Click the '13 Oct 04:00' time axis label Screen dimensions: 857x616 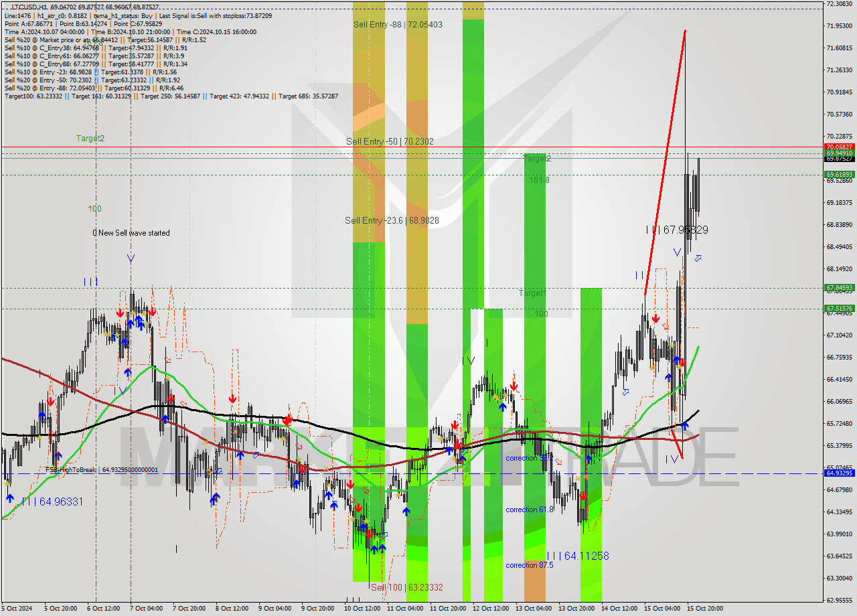[533, 609]
